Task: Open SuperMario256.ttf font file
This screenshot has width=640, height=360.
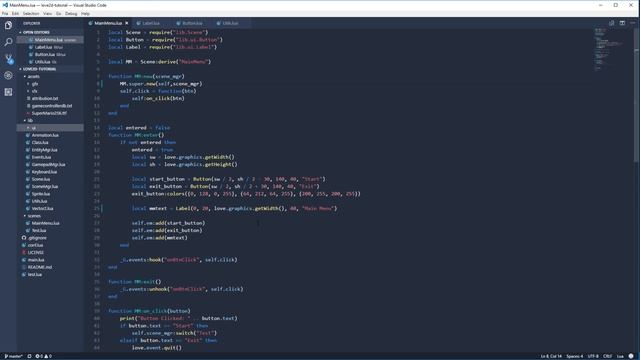Action: click(50, 113)
